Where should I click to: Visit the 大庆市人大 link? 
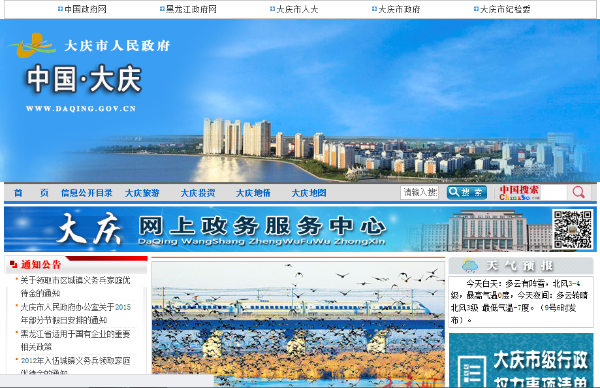click(297, 9)
